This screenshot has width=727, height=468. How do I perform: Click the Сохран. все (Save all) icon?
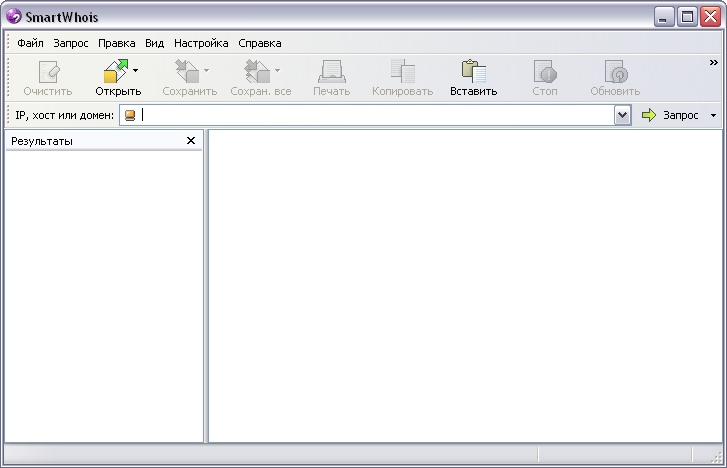257,71
